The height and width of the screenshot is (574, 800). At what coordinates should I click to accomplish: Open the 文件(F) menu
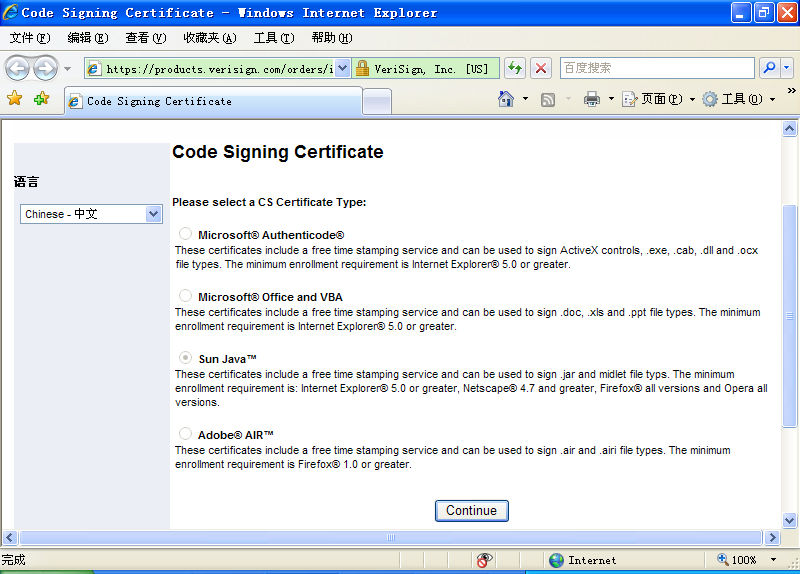point(30,38)
